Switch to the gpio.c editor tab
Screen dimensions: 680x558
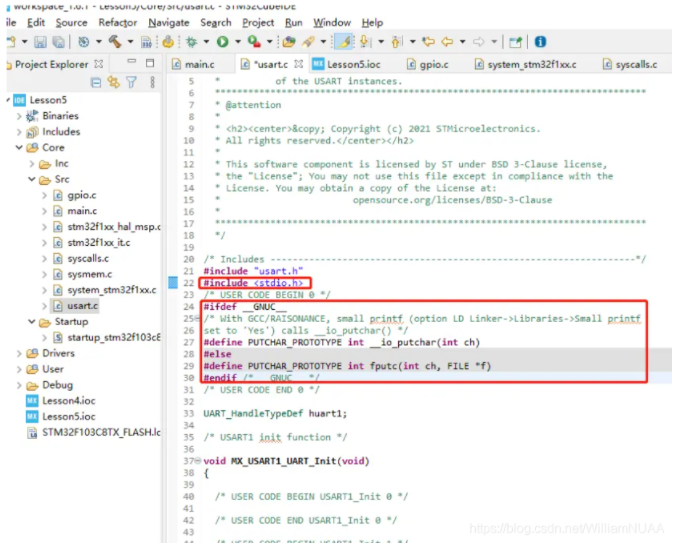pyautogui.click(x=428, y=65)
